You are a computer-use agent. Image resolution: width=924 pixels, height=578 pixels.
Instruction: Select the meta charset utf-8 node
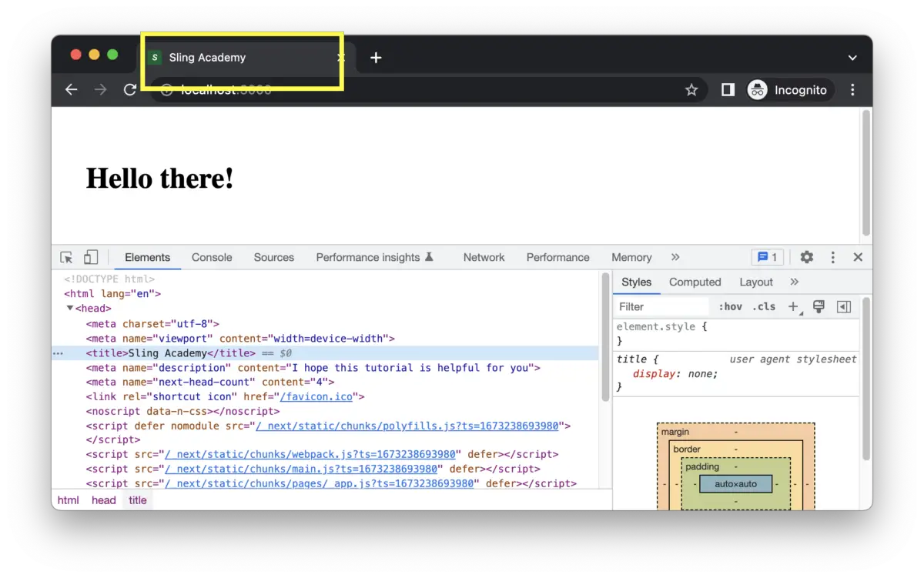coord(152,324)
